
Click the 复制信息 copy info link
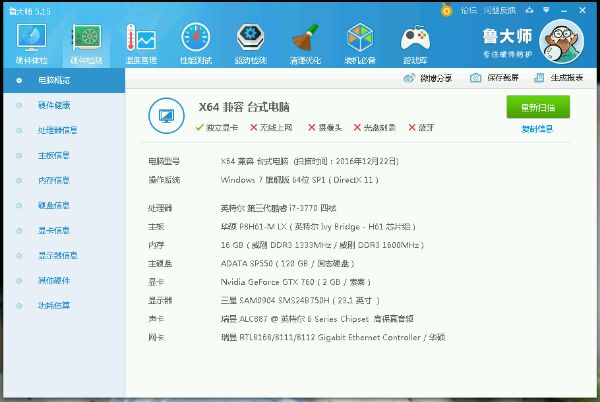537,129
